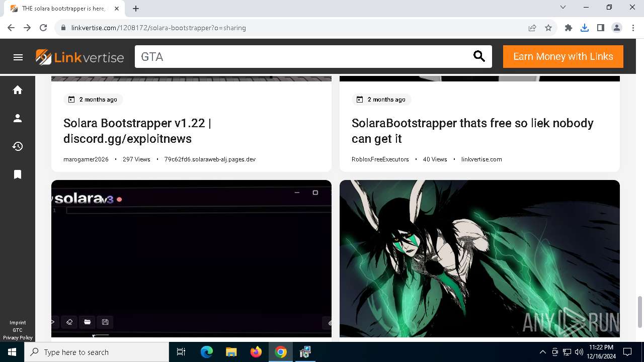Image resolution: width=644 pixels, height=362 pixels.
Task: Open Chrome downloads icon
Action: click(585, 28)
